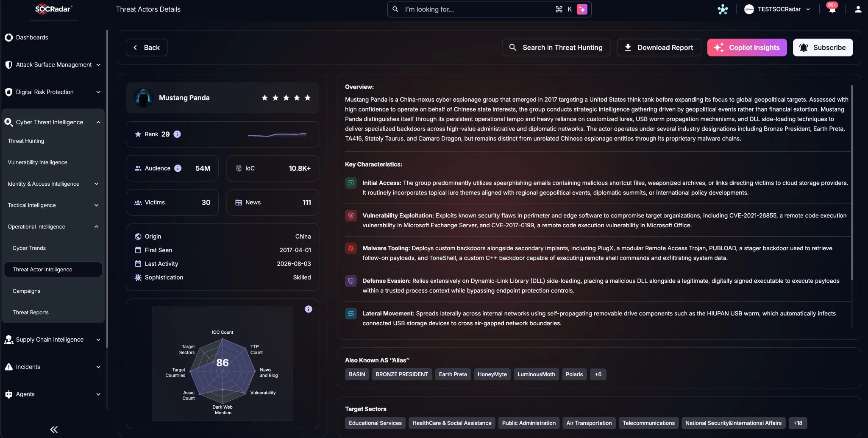This screenshot has width=868, height=438.
Task: Open Threat Hunting menu item
Action: 26,141
